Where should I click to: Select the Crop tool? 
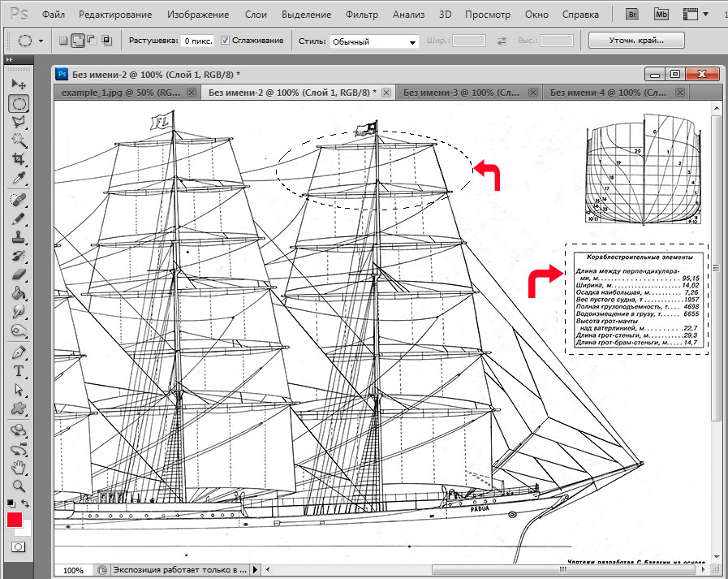pos(18,159)
